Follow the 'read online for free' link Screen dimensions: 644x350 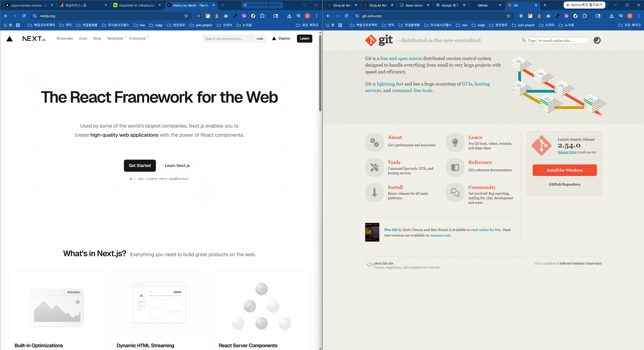[x=486, y=230]
